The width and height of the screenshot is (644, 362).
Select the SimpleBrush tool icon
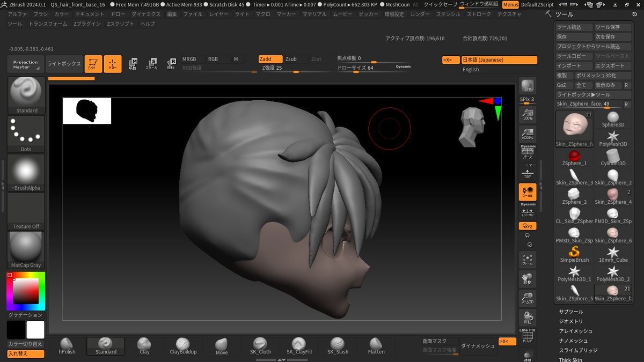pos(574,254)
